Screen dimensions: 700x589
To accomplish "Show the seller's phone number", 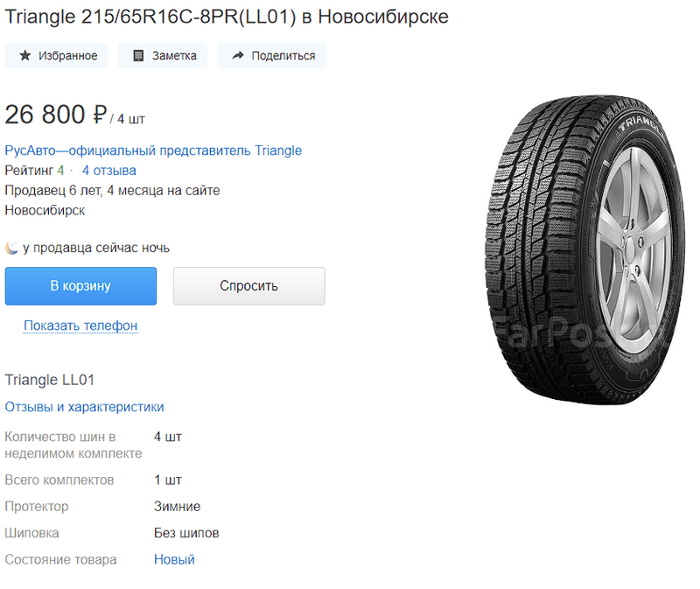I will point(80,326).
